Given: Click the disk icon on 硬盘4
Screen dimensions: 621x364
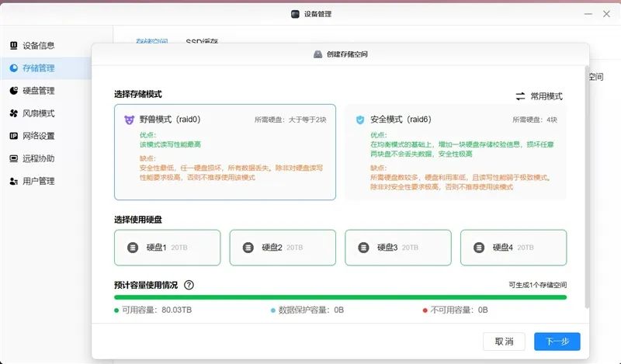Looking at the screenshot, I should (479, 248).
